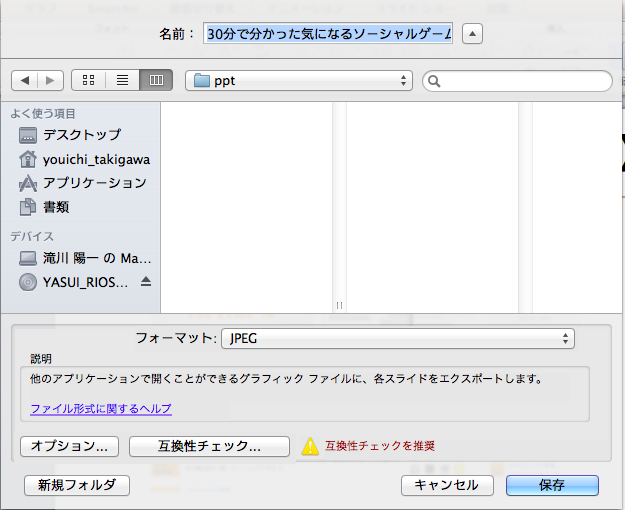Open the ppt folder location dropdown
Viewport: 625px width, 510px height.
(x=299, y=81)
